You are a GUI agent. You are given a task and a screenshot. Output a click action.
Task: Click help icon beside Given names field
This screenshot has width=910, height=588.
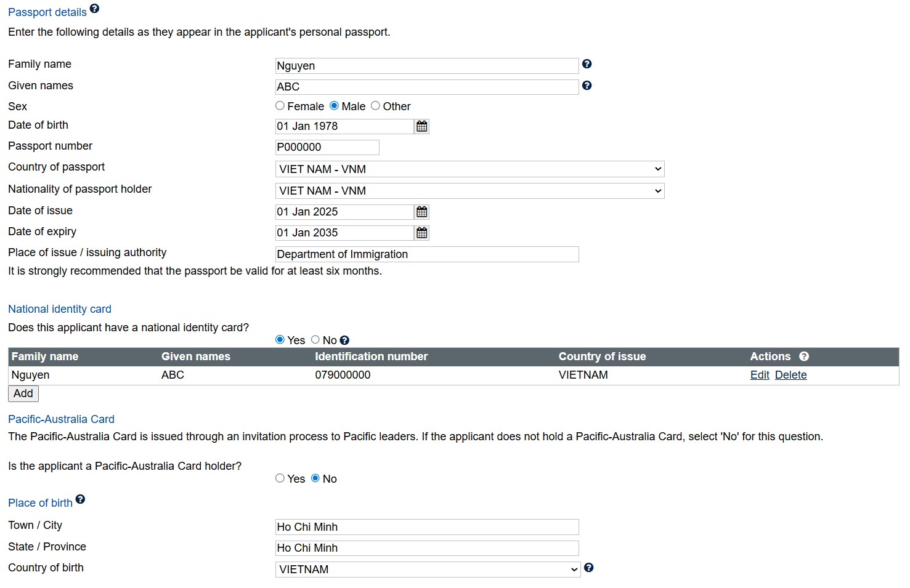[587, 86]
